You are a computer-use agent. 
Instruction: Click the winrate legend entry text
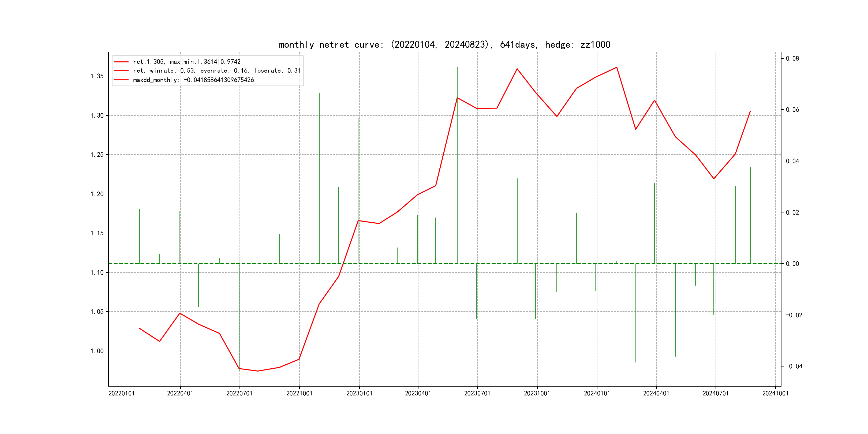(216, 71)
